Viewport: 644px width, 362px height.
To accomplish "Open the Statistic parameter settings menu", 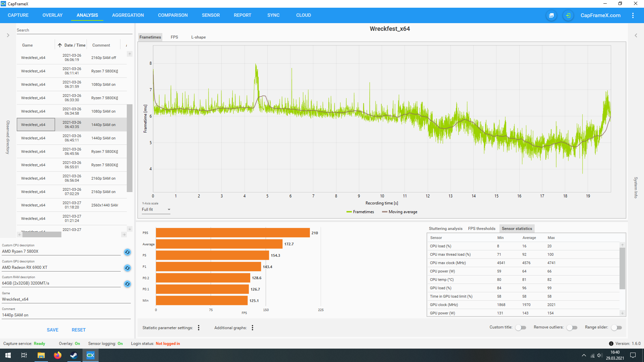I will (199, 328).
